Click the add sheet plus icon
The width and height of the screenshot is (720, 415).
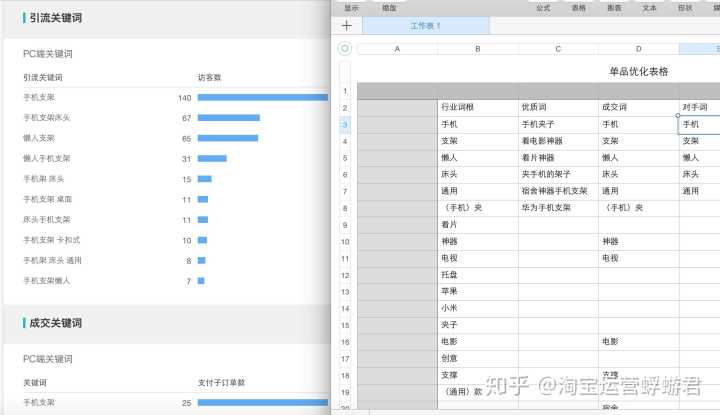pos(346,25)
